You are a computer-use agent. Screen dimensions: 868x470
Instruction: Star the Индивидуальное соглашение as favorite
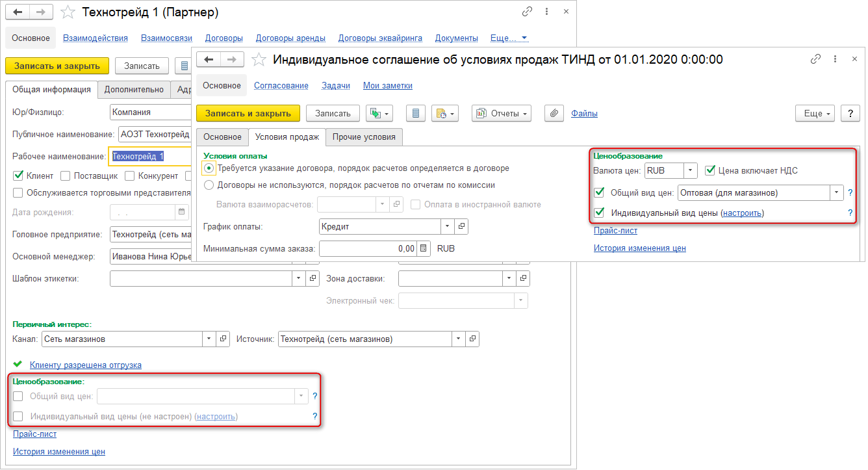click(259, 59)
